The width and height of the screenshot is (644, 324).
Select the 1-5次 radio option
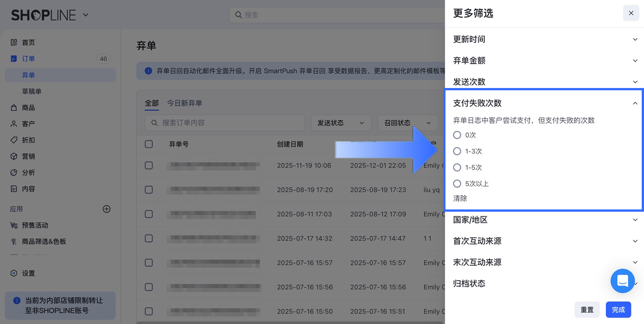457,168
